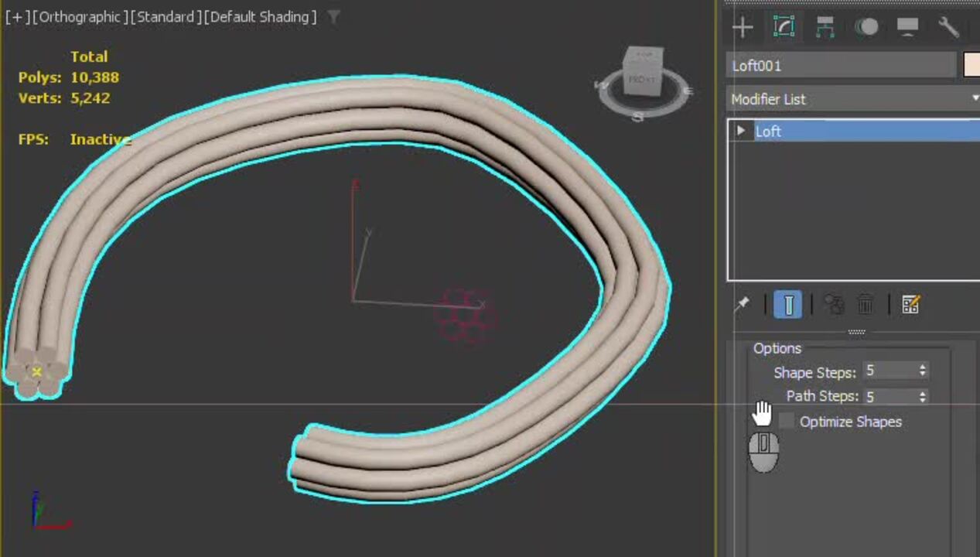This screenshot has width=980, height=557.
Task: Click the Pin Stack icon
Action: tap(743, 305)
